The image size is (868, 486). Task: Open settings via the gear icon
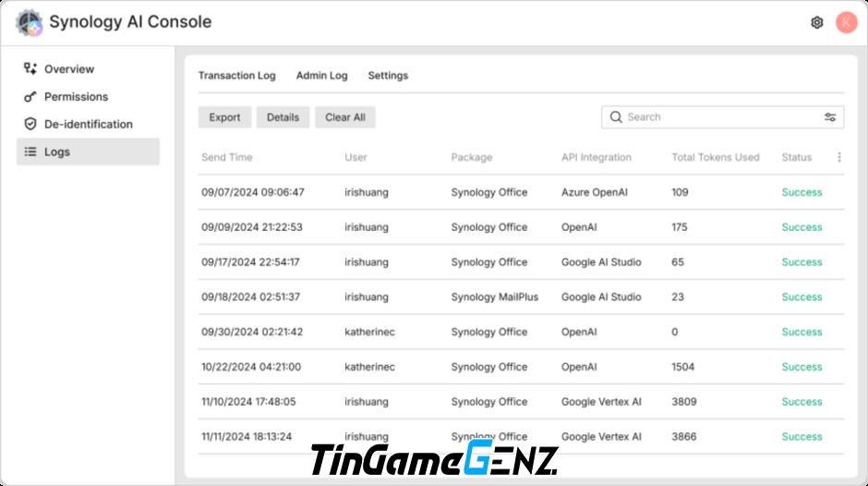816,23
